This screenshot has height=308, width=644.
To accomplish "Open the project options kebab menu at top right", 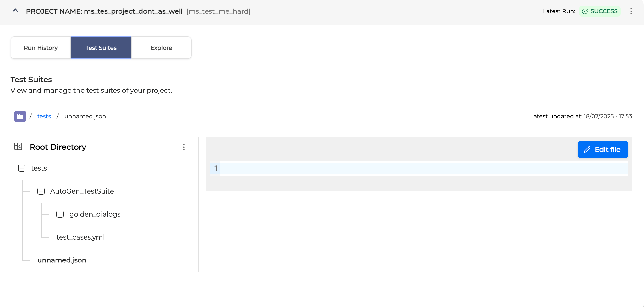I will [631, 11].
